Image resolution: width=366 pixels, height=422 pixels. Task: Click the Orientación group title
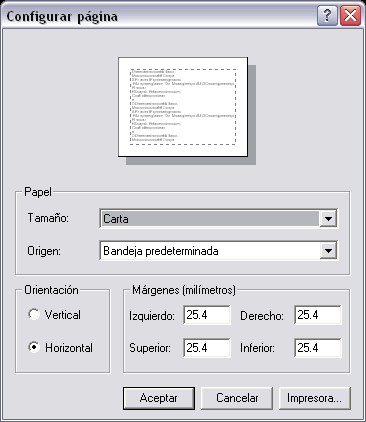(51, 290)
